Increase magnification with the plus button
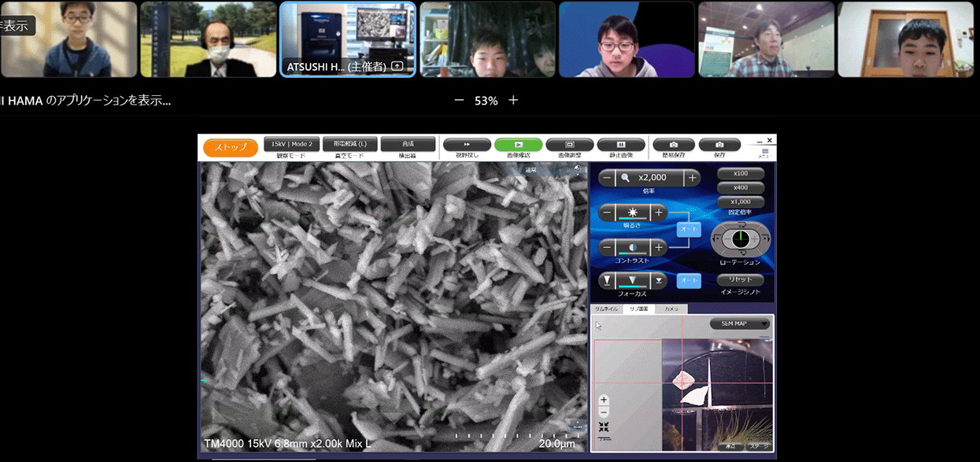The width and height of the screenshot is (980, 462). pyautogui.click(x=692, y=178)
